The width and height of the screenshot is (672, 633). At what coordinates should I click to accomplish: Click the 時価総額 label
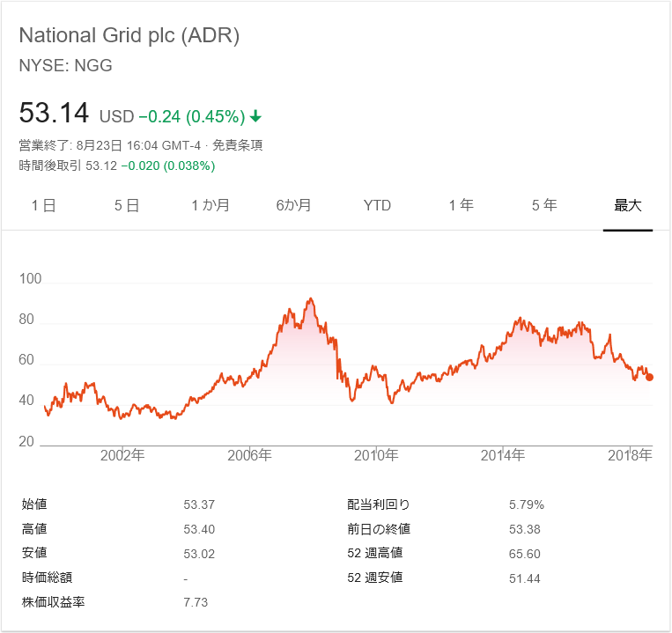coord(48,578)
